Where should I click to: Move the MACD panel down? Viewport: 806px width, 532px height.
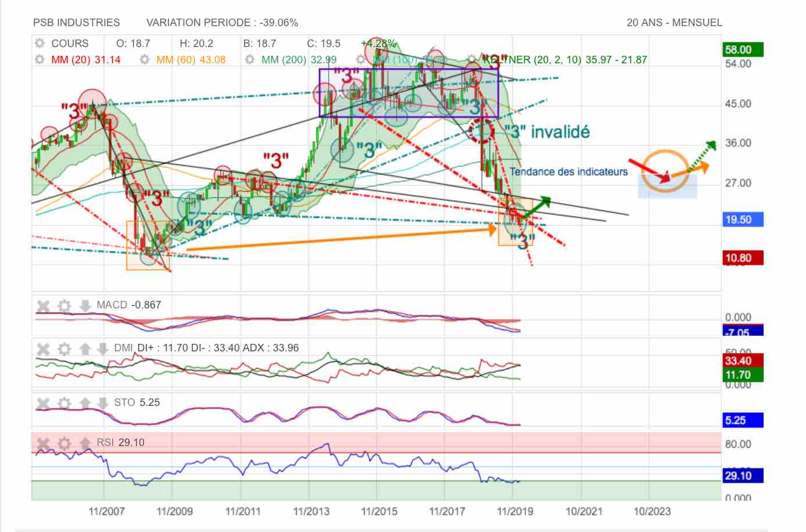point(85,305)
